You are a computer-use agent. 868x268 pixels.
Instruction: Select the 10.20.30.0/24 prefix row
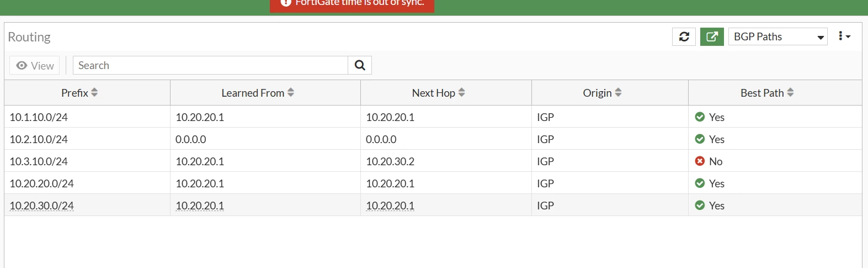click(x=433, y=205)
